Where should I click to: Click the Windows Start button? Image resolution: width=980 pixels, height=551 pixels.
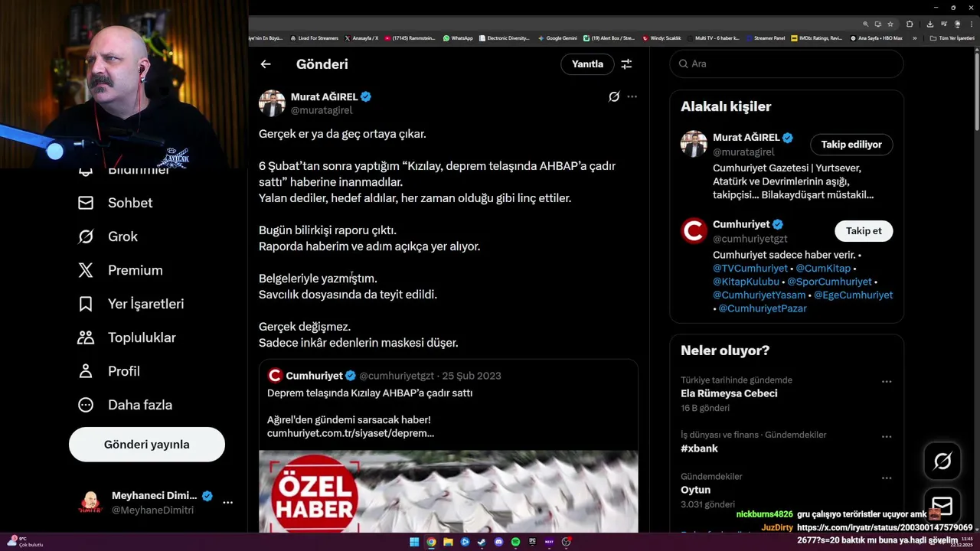(414, 542)
